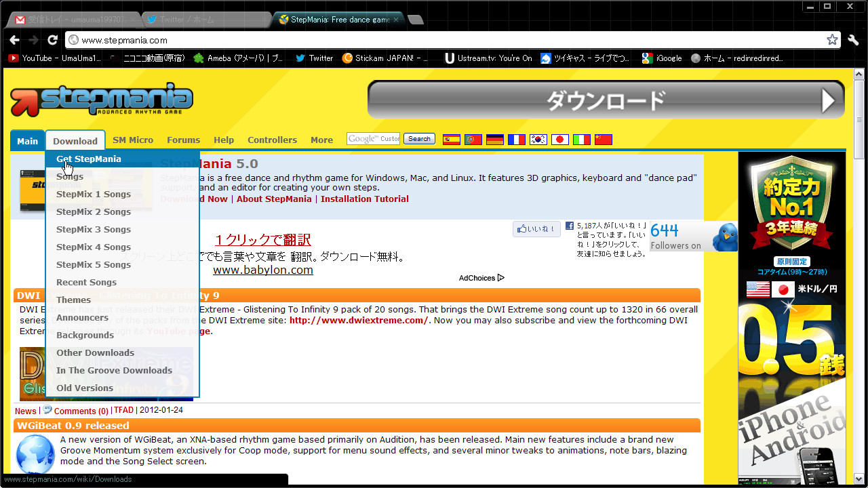
Task: Open the SM Micro menu
Action: pyautogui.click(x=133, y=140)
